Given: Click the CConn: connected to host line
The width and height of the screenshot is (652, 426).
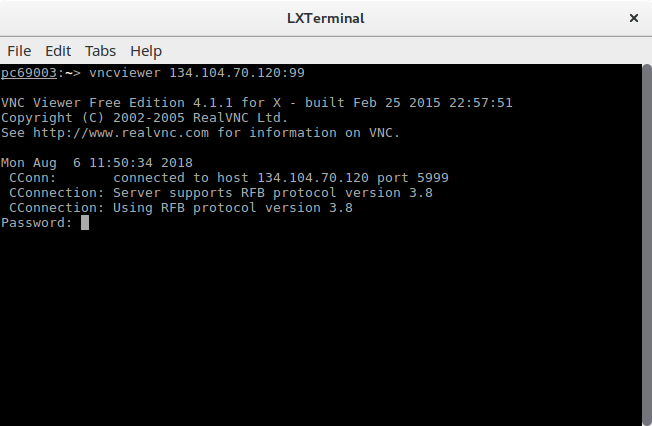Looking at the screenshot, I should coord(229,178).
